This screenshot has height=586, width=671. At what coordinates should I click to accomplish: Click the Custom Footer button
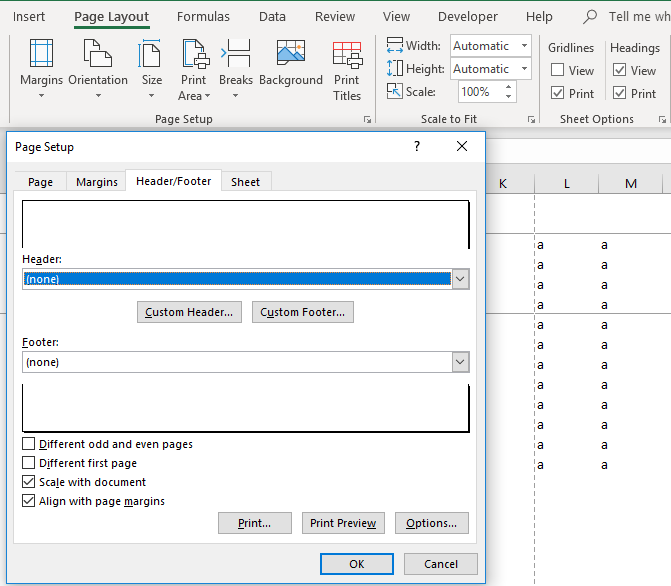pos(303,312)
